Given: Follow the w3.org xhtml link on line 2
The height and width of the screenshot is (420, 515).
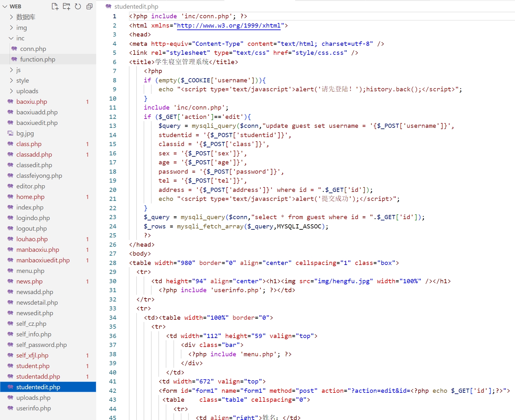Looking at the screenshot, I should (229, 26).
